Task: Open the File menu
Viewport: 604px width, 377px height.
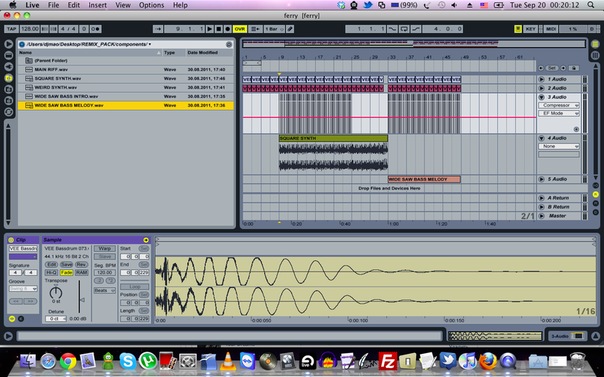Action: [x=53, y=5]
